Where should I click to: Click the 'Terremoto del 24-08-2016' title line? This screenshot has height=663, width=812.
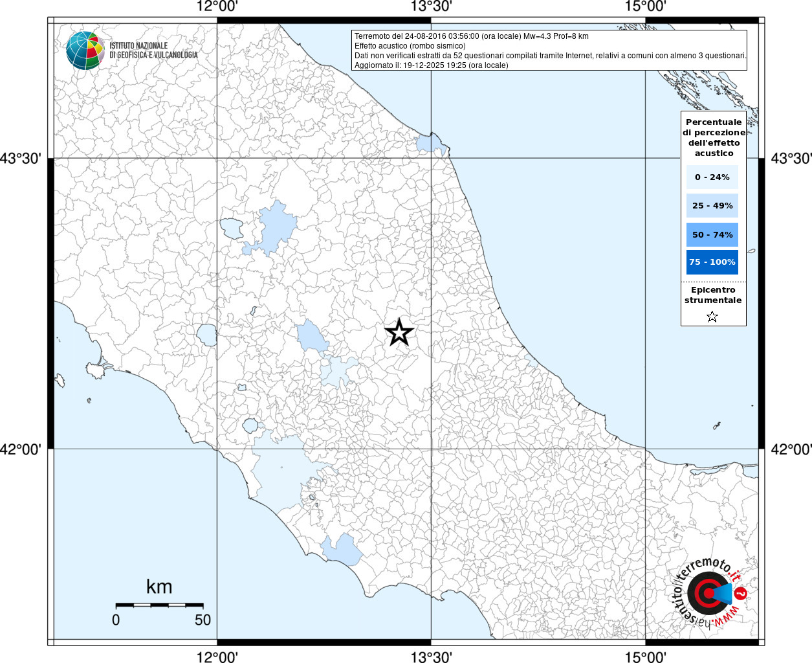472,36
